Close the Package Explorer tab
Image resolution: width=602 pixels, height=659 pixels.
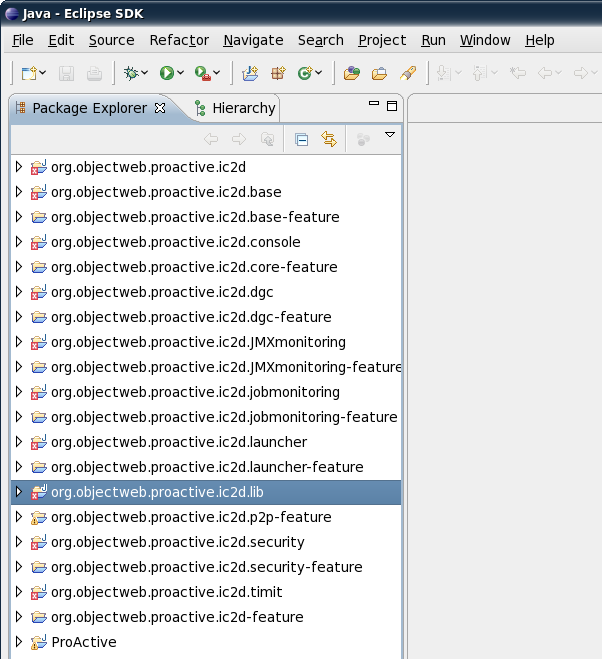pyautogui.click(x=160, y=108)
